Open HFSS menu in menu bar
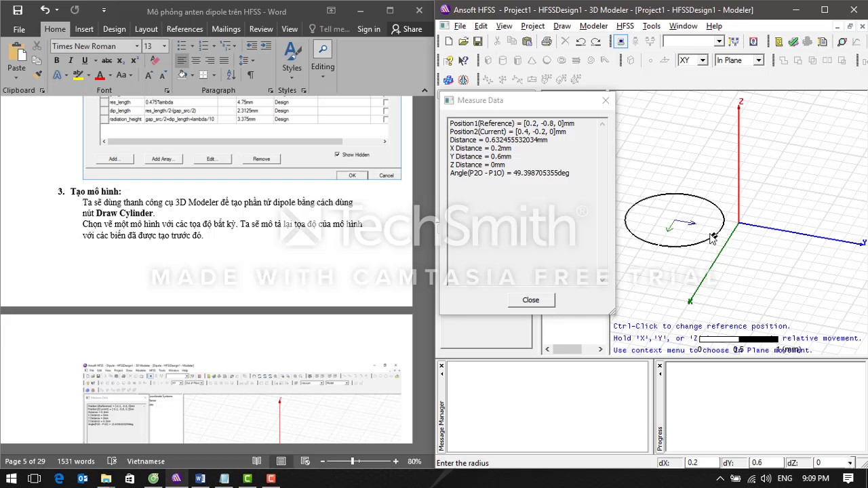The width and height of the screenshot is (868, 488). [x=625, y=26]
